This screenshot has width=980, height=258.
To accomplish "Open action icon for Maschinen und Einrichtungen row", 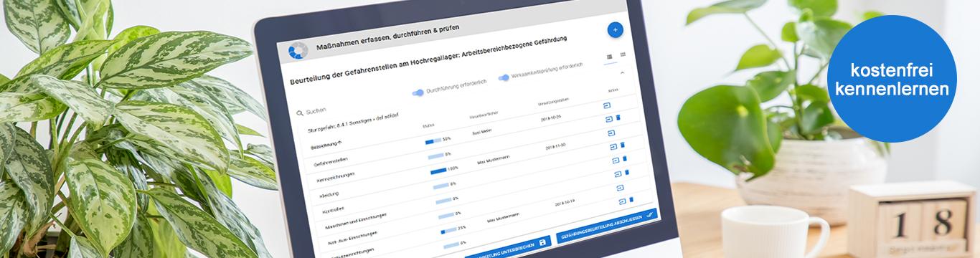I will (x=618, y=173).
